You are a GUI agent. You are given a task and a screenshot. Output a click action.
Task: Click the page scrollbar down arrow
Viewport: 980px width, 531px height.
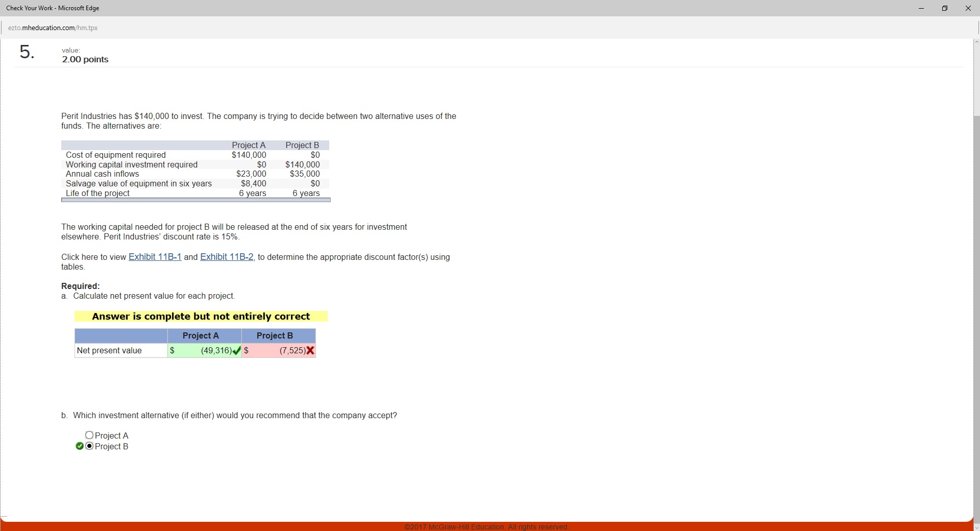(x=976, y=526)
